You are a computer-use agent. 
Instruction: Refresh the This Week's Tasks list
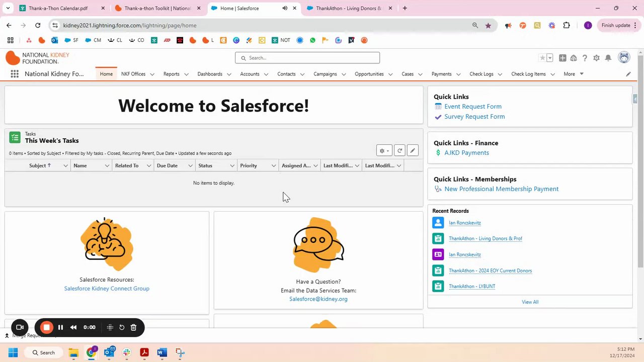tap(399, 150)
